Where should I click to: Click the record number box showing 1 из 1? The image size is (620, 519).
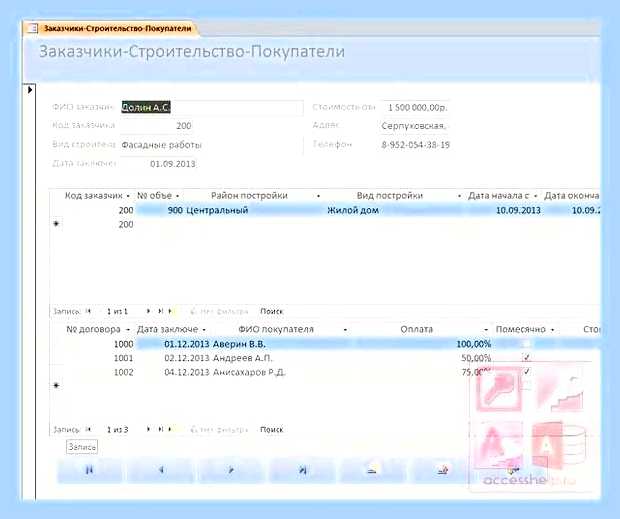point(117,311)
